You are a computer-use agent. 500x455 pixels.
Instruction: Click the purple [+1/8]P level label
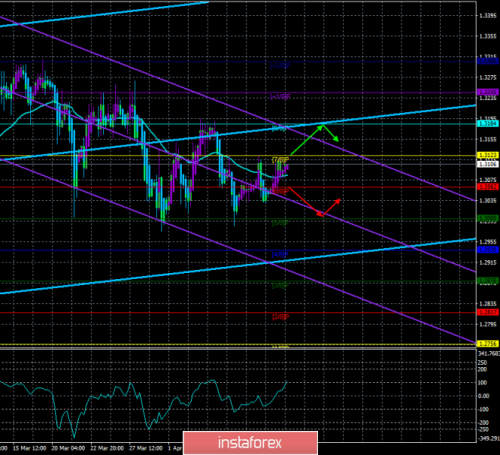(x=280, y=97)
